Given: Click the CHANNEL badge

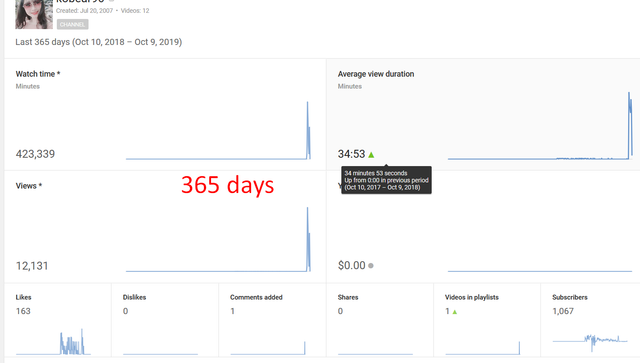Looking at the screenshot, I should [x=72, y=24].
